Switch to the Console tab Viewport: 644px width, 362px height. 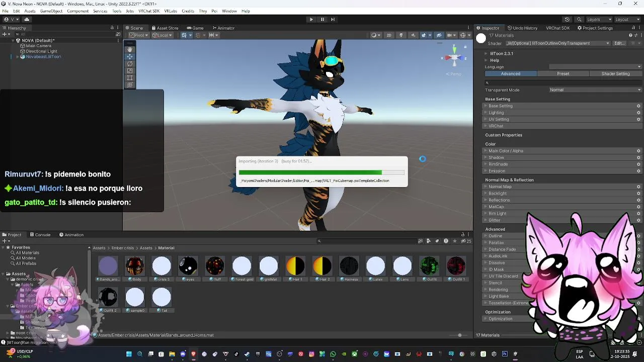click(x=40, y=235)
